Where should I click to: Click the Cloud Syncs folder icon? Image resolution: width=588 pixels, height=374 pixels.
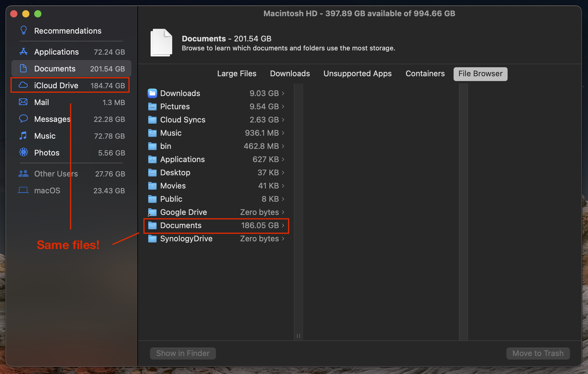[x=152, y=120]
